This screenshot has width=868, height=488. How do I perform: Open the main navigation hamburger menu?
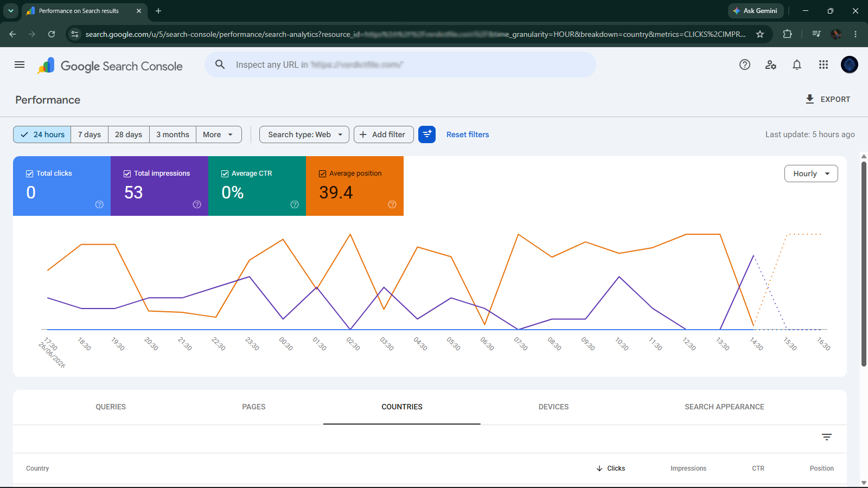(x=20, y=65)
